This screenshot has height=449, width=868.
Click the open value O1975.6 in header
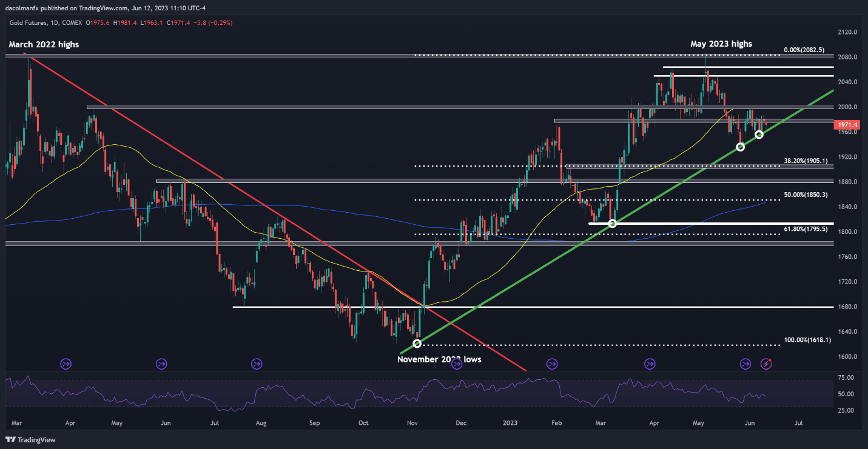(98, 22)
